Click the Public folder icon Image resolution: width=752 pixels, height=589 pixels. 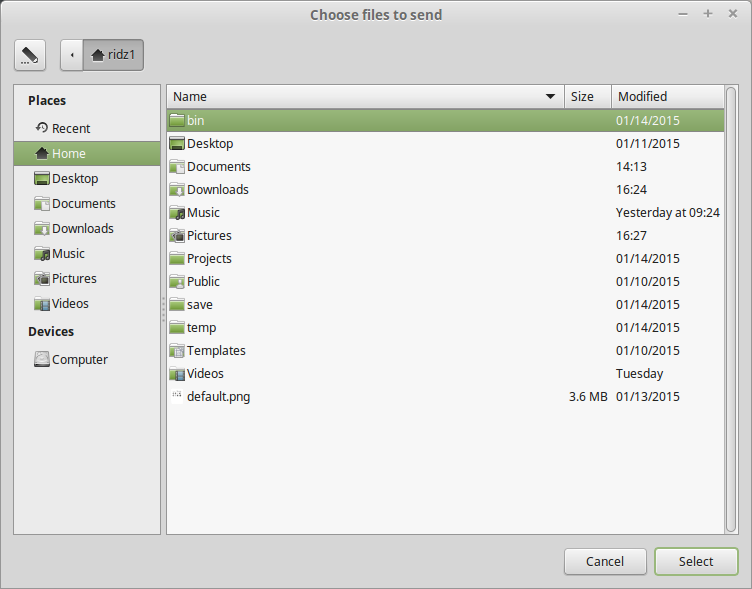tap(177, 281)
